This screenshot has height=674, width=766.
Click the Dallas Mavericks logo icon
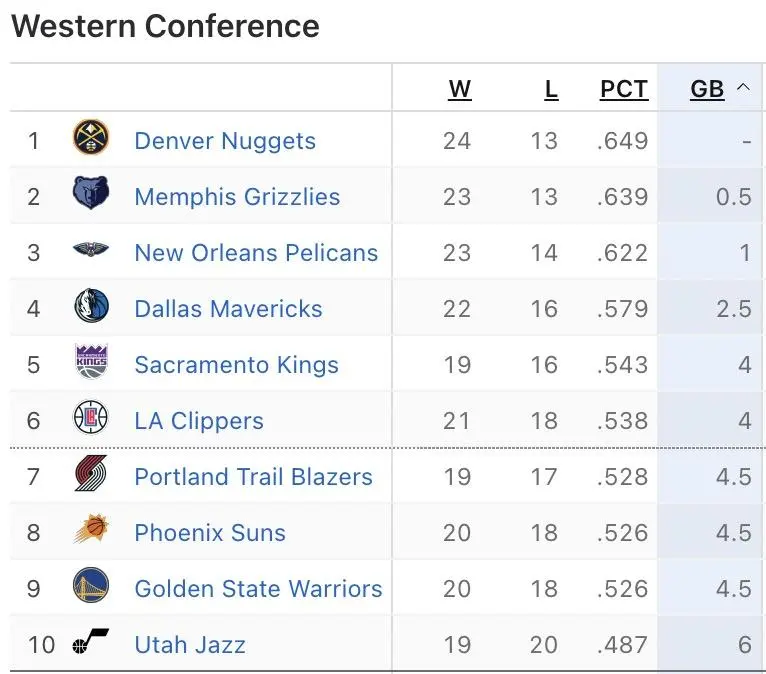(x=91, y=308)
